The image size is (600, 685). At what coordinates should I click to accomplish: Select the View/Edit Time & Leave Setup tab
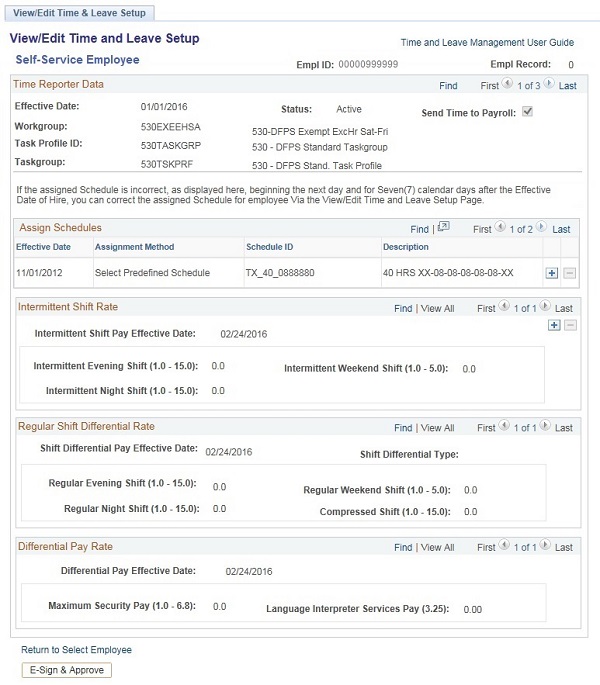coord(80,13)
